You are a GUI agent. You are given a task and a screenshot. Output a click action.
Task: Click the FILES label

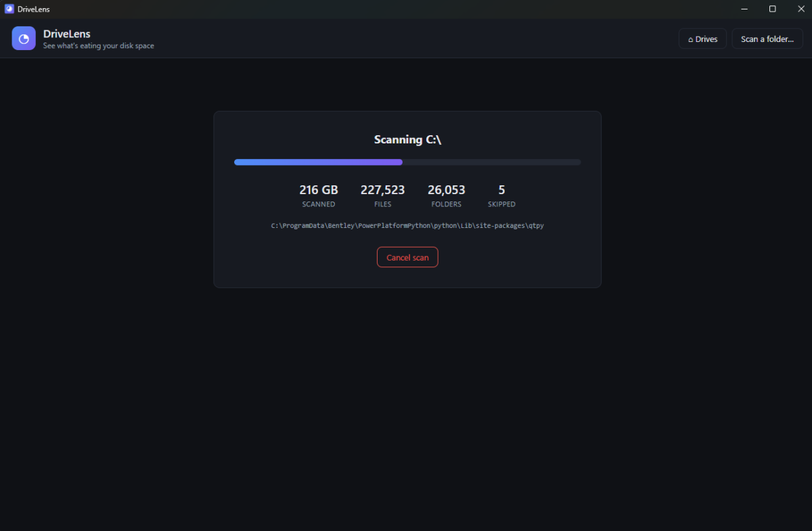tap(382, 204)
